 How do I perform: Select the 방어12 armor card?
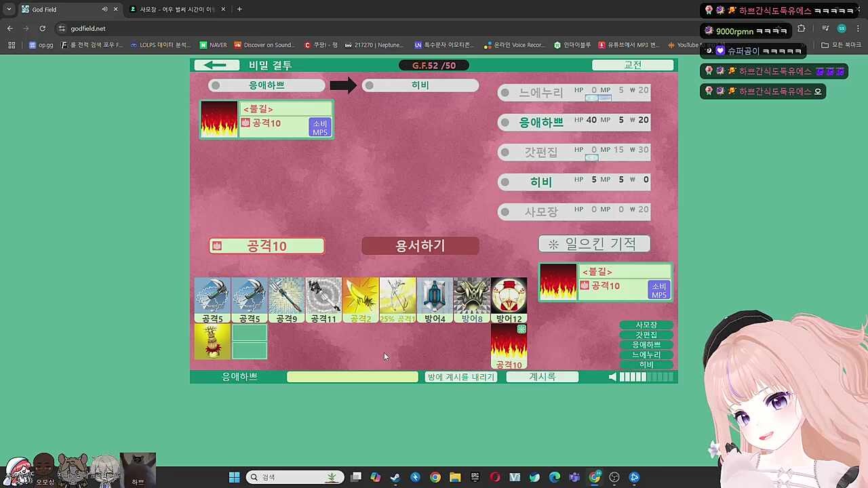(509, 300)
